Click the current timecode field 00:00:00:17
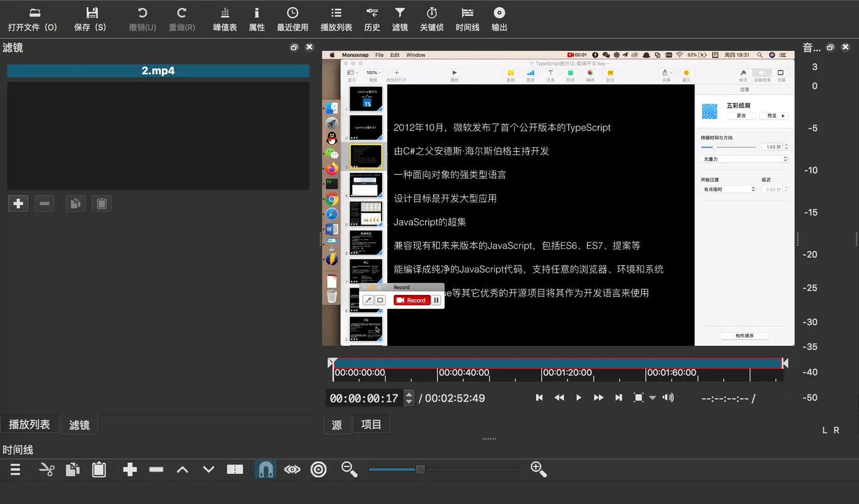Viewport: 859px width, 504px height. click(x=364, y=398)
